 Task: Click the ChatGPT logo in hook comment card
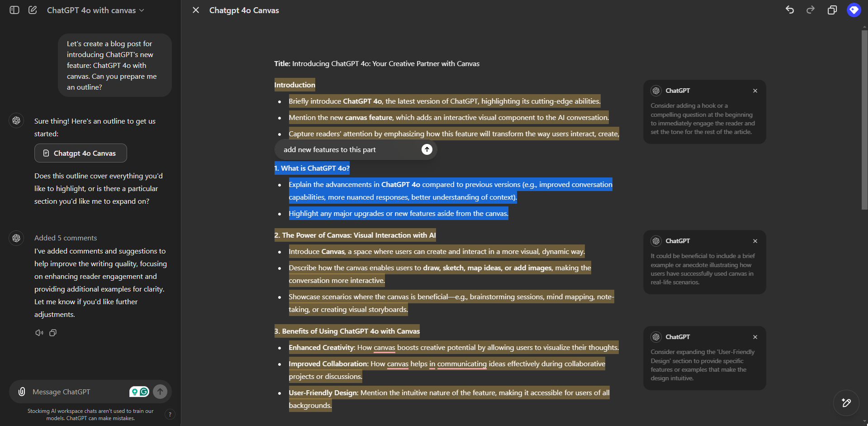656,91
